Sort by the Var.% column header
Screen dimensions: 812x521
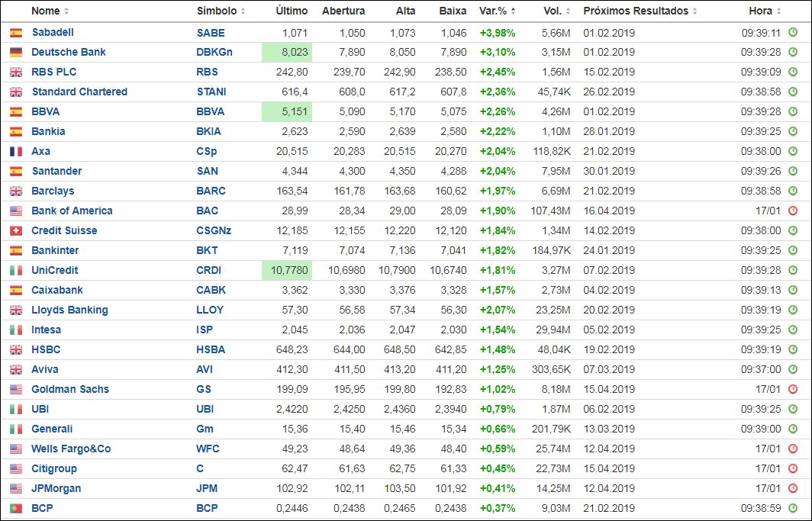coord(497,11)
